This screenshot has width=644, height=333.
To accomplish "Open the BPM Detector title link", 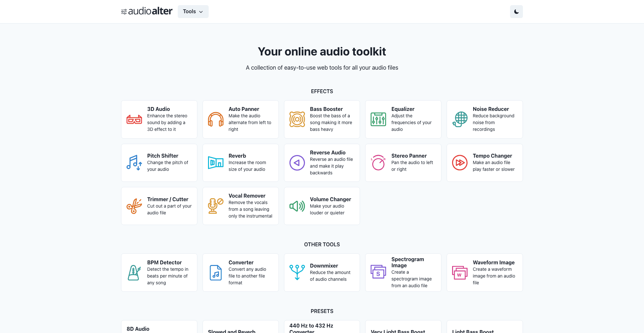I will tap(164, 262).
